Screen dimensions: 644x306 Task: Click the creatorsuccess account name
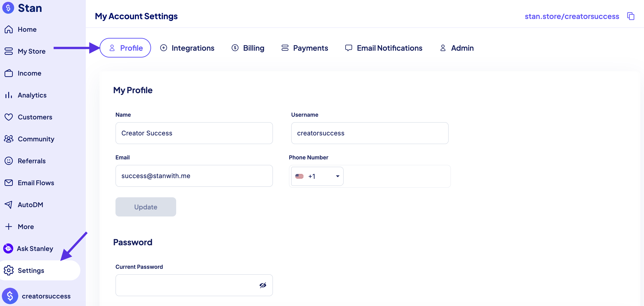point(46,296)
